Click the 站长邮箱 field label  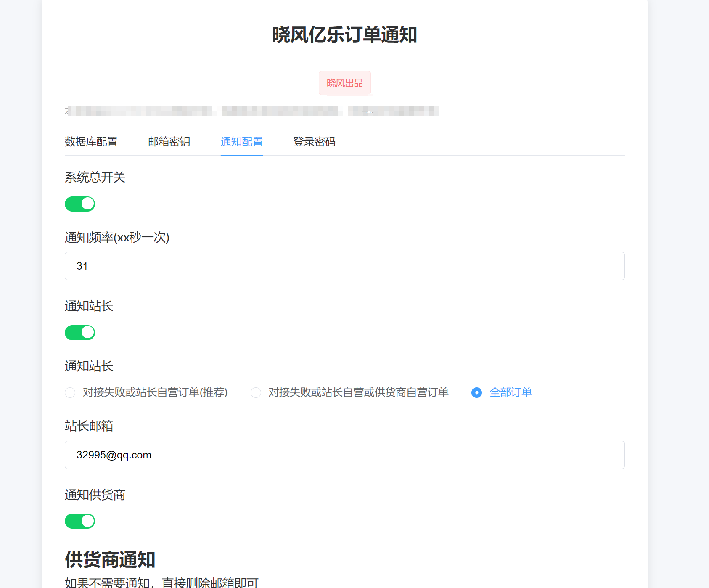point(89,426)
